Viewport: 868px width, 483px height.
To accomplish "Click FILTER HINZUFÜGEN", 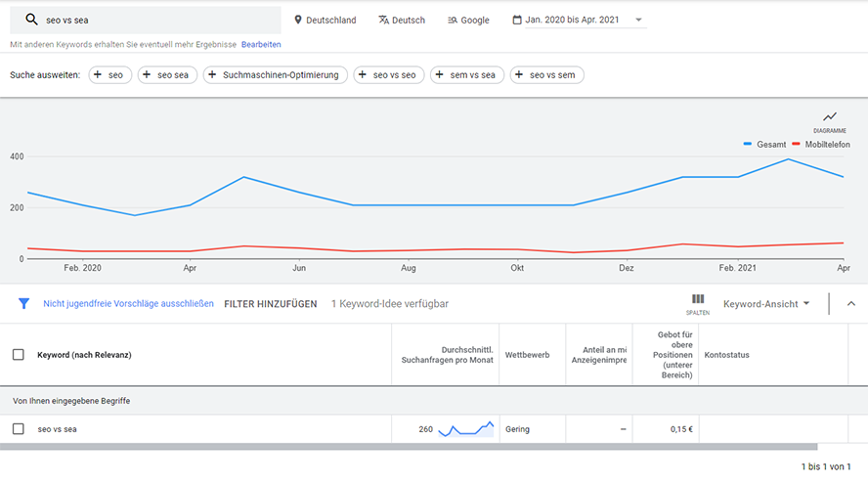I will [x=270, y=304].
